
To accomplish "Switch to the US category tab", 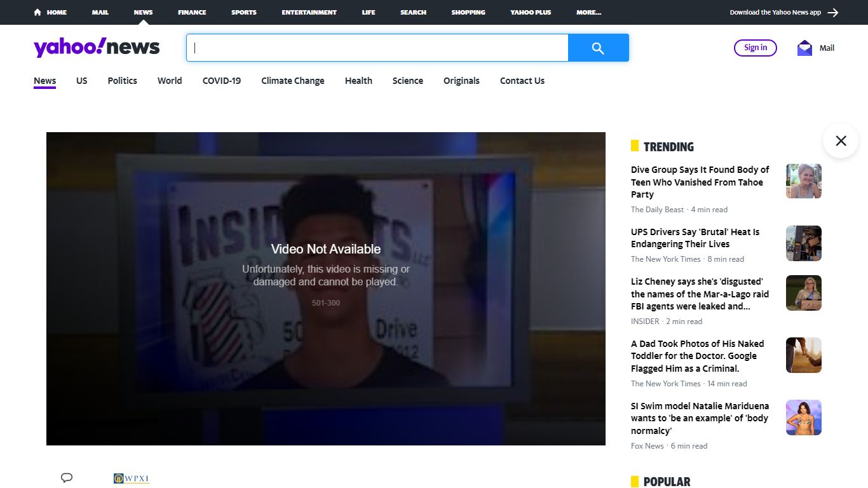I will 82,81.
